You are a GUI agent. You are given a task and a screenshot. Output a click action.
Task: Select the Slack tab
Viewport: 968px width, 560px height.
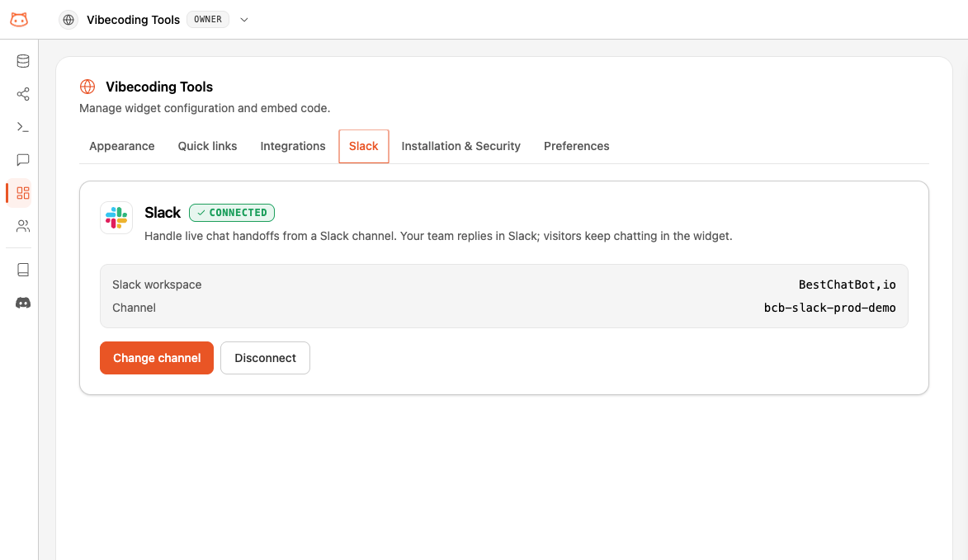[x=364, y=146]
